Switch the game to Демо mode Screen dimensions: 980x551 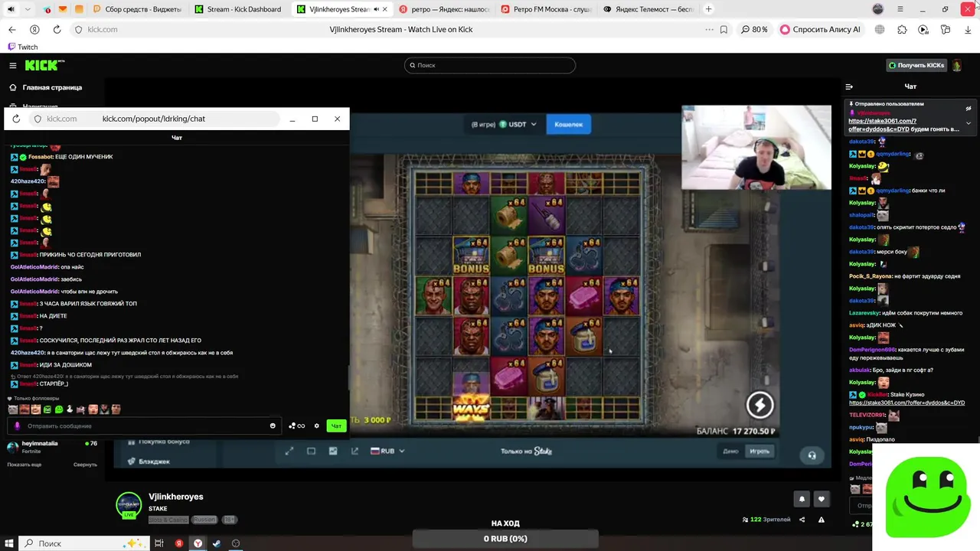(730, 451)
